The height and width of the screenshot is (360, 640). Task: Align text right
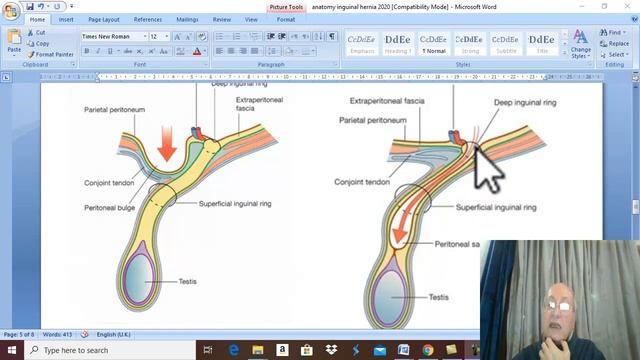[x=243, y=51]
